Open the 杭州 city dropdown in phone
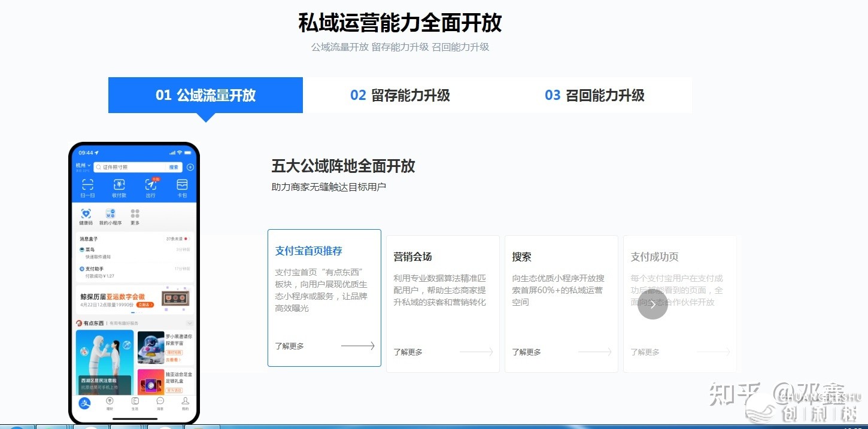This screenshot has width=868, height=429. [x=83, y=166]
